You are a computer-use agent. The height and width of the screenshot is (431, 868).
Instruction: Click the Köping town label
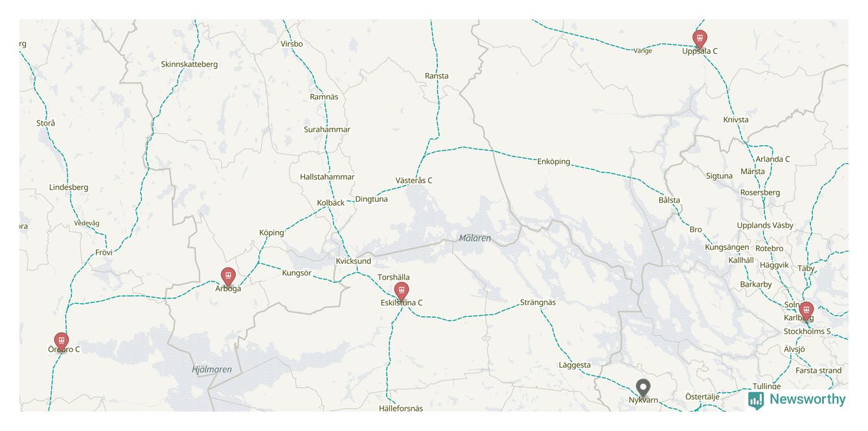[x=271, y=233]
